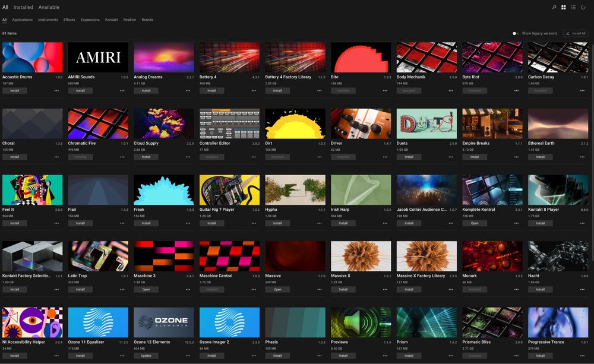Switch to list view layout

point(574,7)
